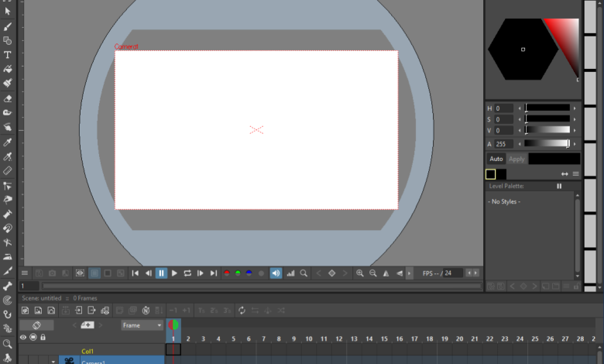Toggle the red channel display
604x364 pixels.
(x=226, y=273)
